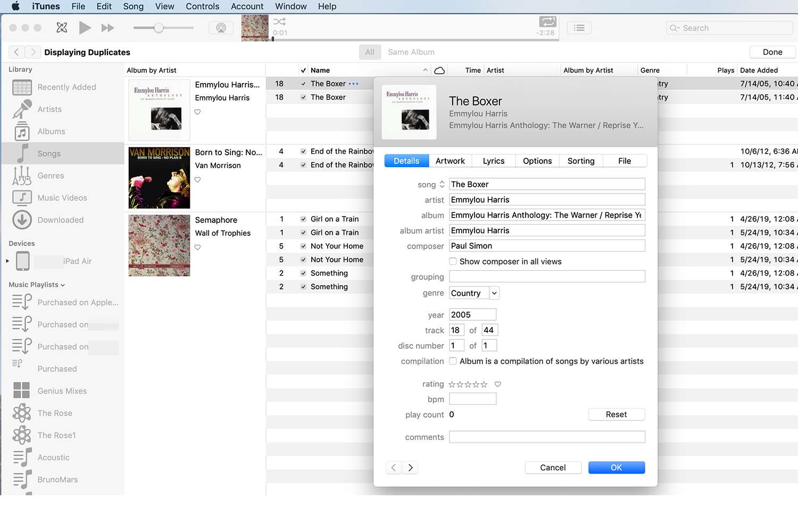Toggle shuffle in the player
The height and width of the screenshot is (532, 798).
(279, 22)
